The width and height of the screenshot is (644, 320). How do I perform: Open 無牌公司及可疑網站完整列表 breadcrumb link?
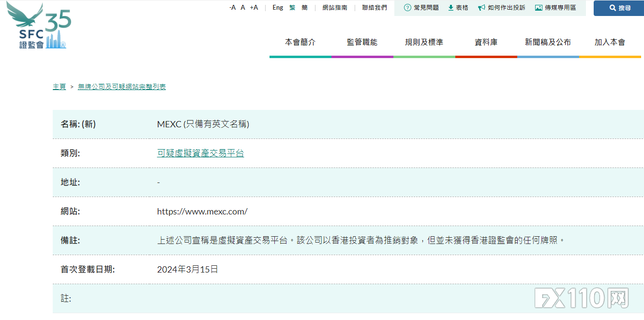pyautogui.click(x=121, y=87)
